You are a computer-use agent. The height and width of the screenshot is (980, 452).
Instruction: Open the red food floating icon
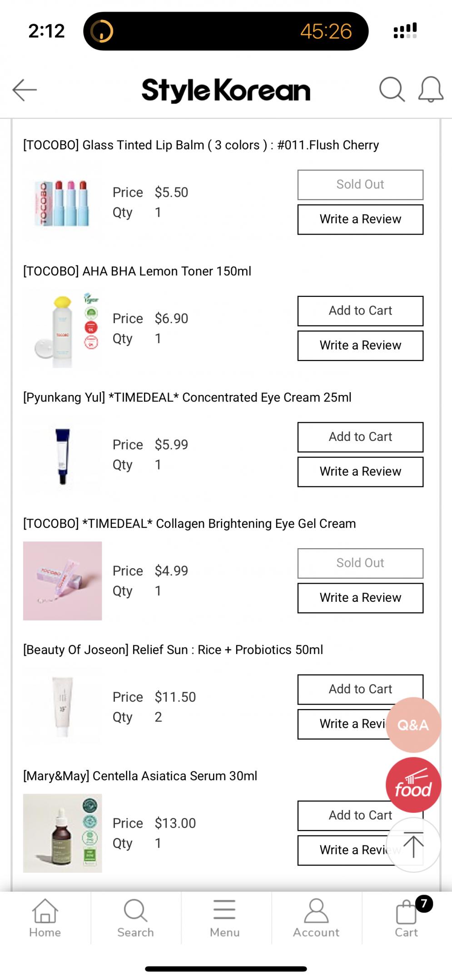[x=413, y=785]
